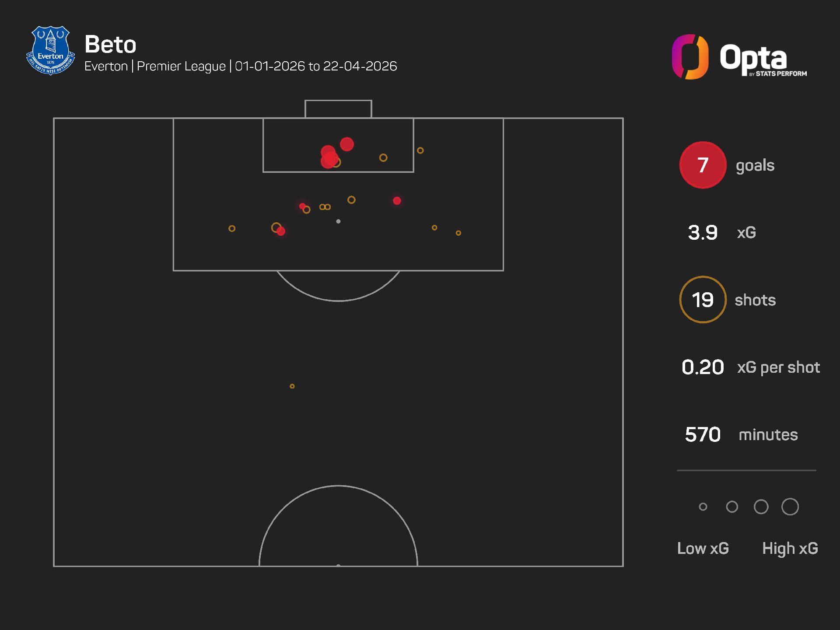840x630 pixels.
Task: Click the largest High xG legend circle
Action: point(790,507)
